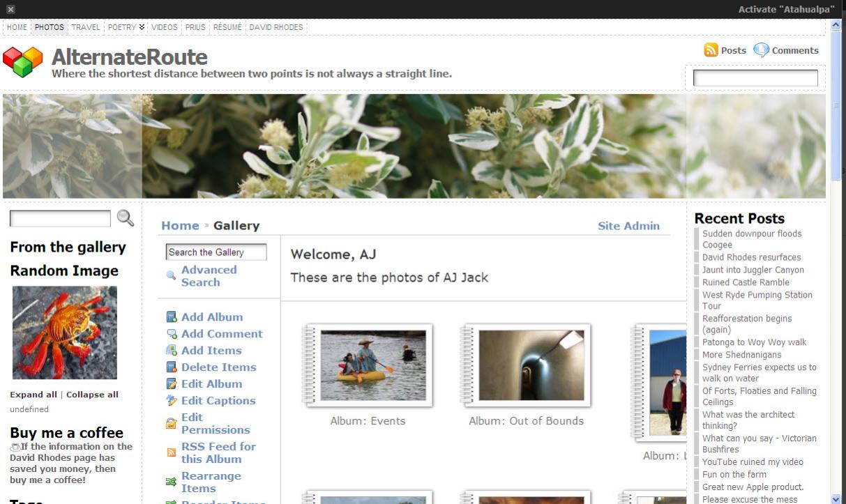Click the coffee cup icon under Buy me a coffee
846x504 pixels.
click(x=14, y=447)
